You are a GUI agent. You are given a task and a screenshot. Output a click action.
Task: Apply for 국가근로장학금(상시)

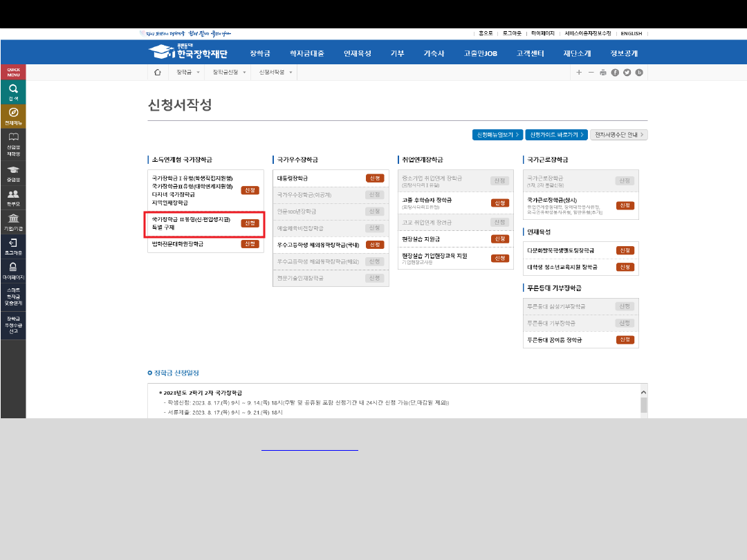click(625, 205)
